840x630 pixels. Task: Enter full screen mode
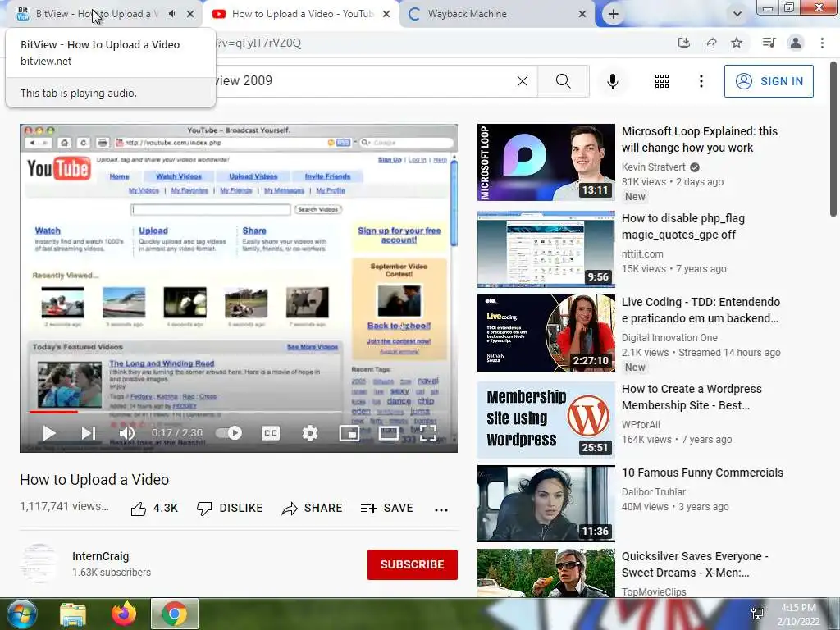pos(428,433)
